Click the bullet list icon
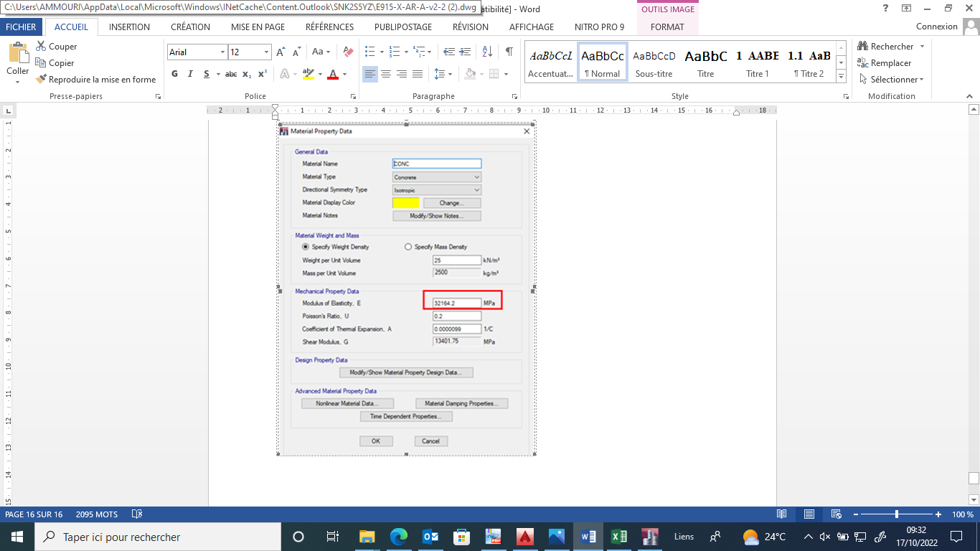 coord(369,52)
